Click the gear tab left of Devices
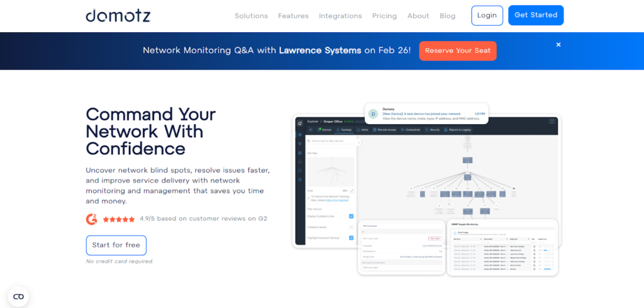 311,130
